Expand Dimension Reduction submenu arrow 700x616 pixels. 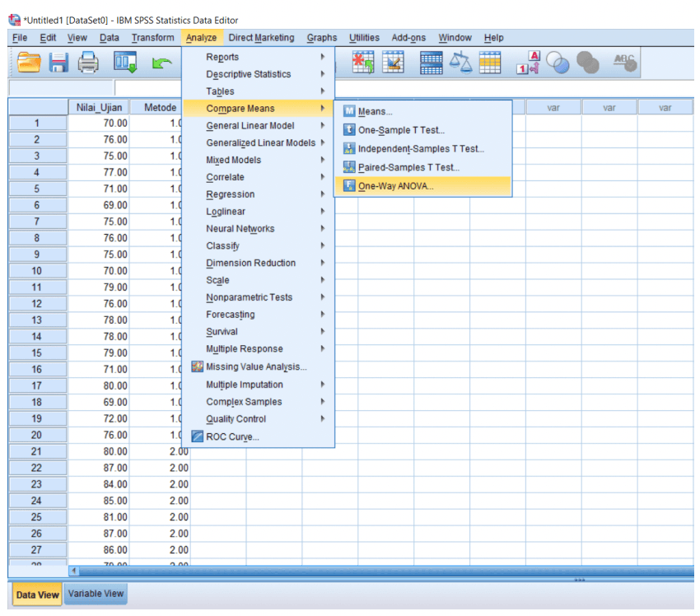(x=322, y=263)
